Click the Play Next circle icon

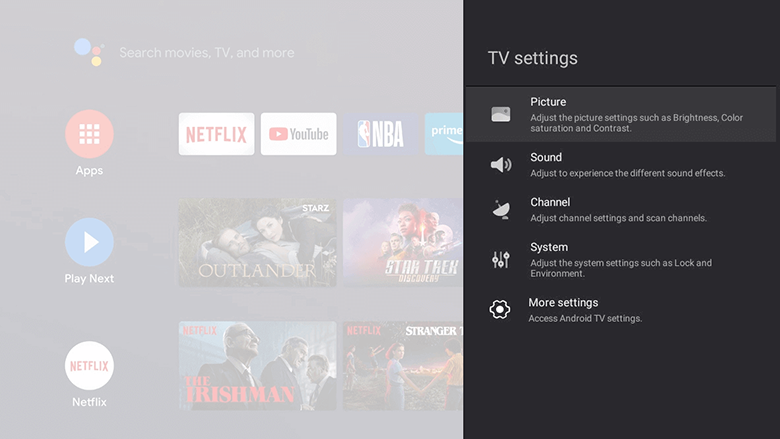[89, 242]
